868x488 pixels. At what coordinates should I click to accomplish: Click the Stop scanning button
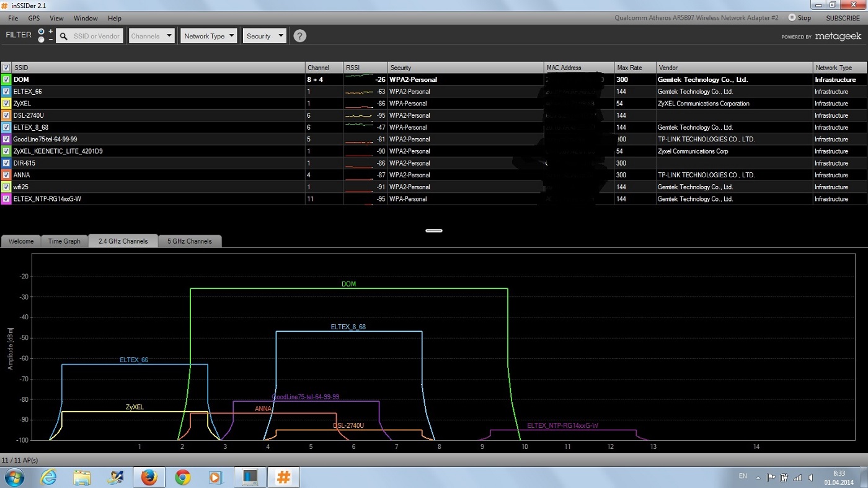point(799,18)
